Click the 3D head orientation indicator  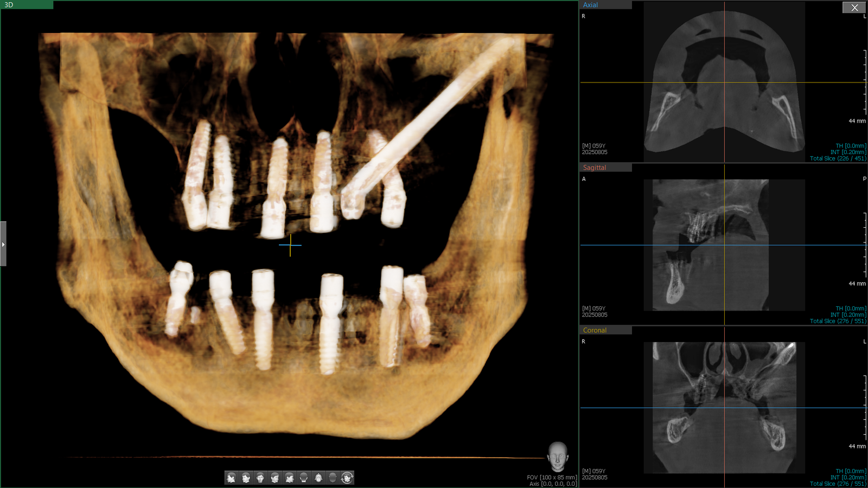tap(557, 457)
